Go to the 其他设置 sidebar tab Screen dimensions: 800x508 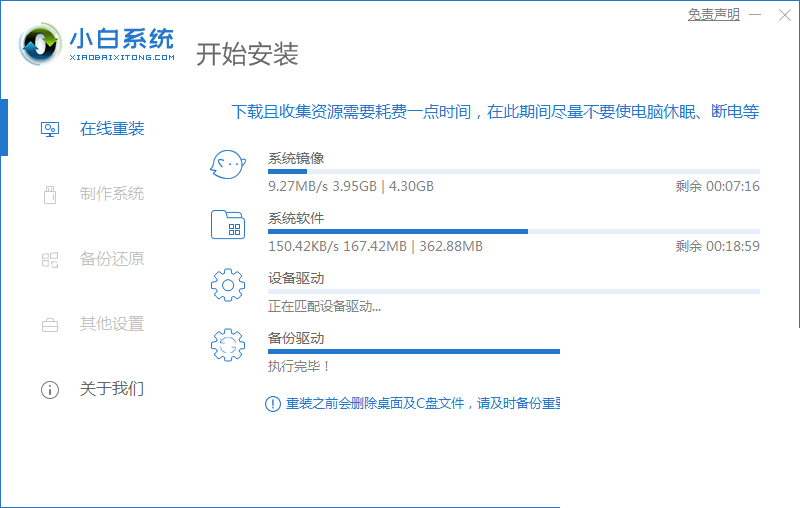(x=112, y=324)
